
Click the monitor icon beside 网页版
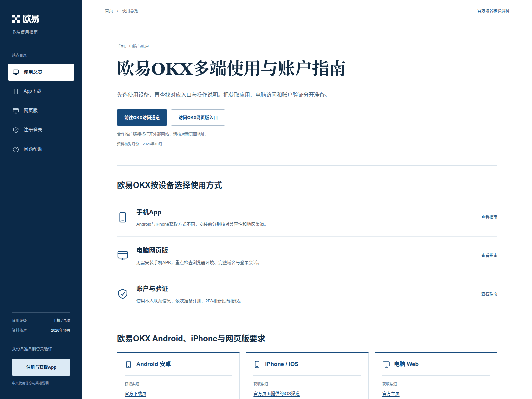tap(16, 111)
